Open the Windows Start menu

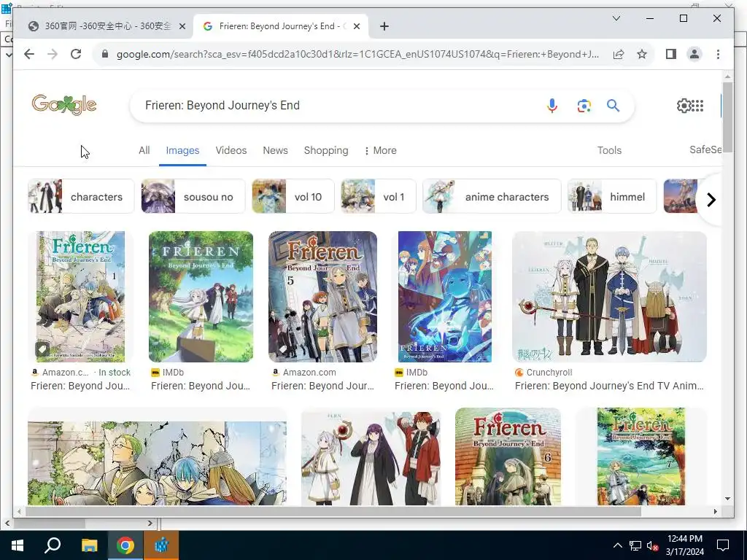(x=18, y=545)
